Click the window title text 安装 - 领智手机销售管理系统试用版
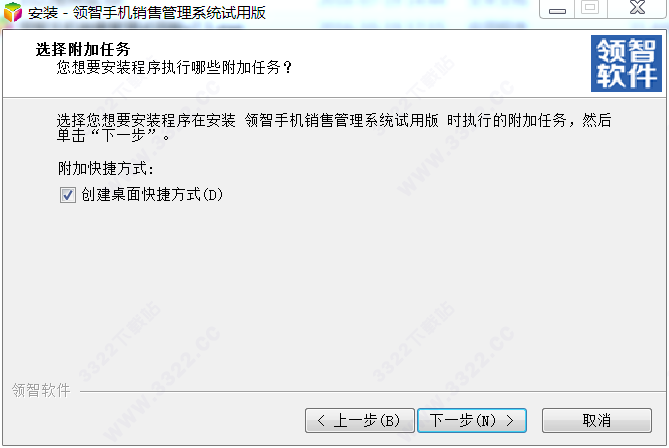669x448 pixels. click(147, 12)
